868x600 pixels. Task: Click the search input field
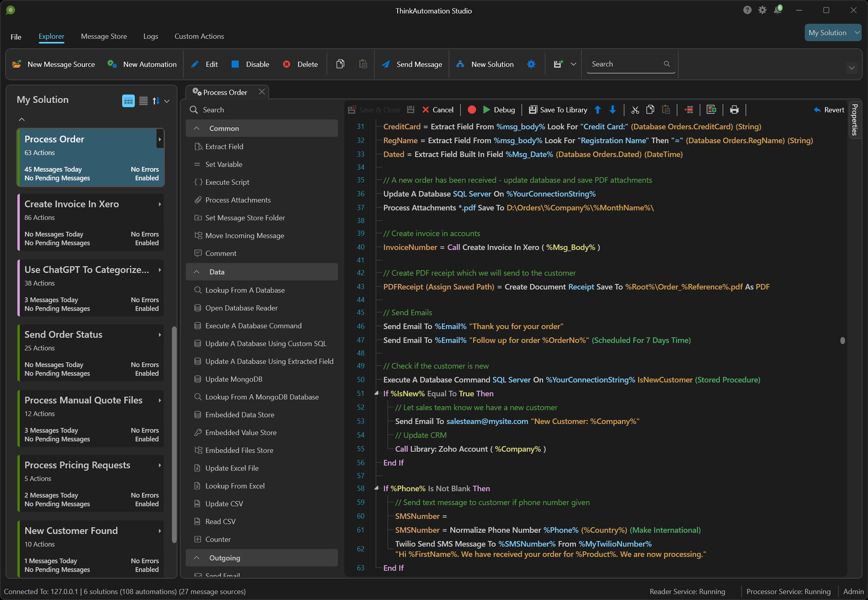pyautogui.click(x=630, y=64)
